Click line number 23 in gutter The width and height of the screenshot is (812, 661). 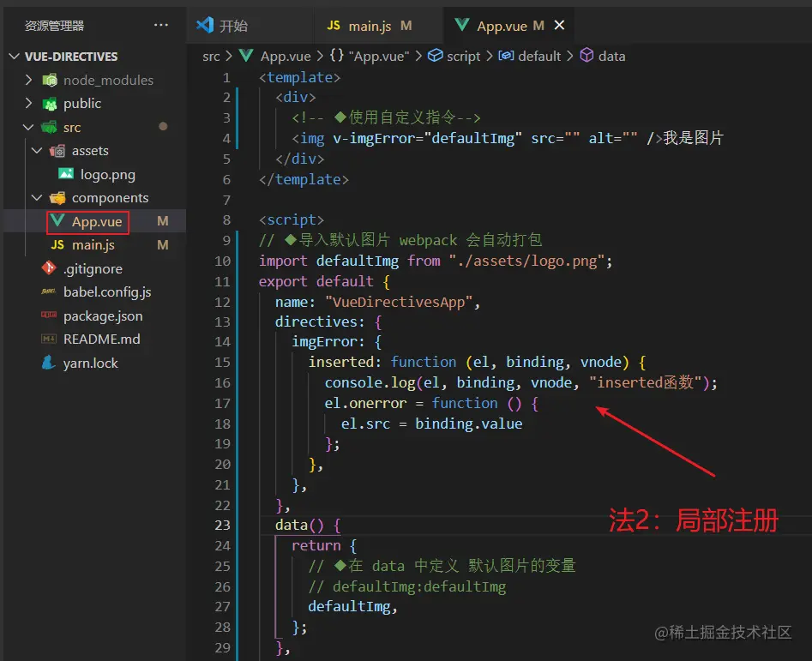[222, 526]
